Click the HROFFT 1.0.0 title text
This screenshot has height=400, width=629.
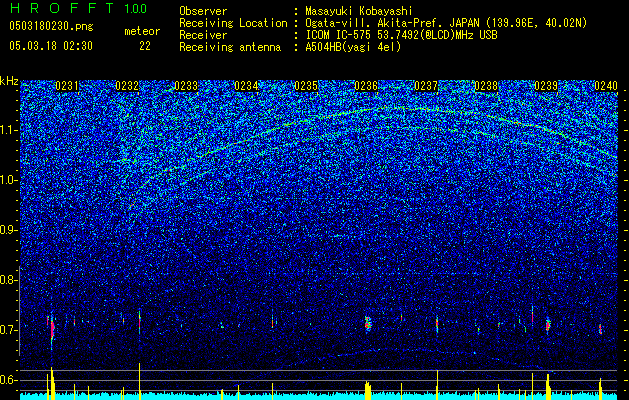pyautogui.click(x=78, y=8)
